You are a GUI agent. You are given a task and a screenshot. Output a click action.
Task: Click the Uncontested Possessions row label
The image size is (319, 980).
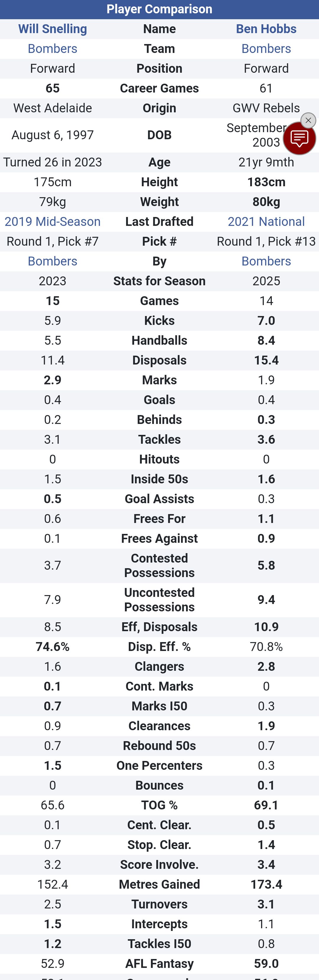pos(159,600)
